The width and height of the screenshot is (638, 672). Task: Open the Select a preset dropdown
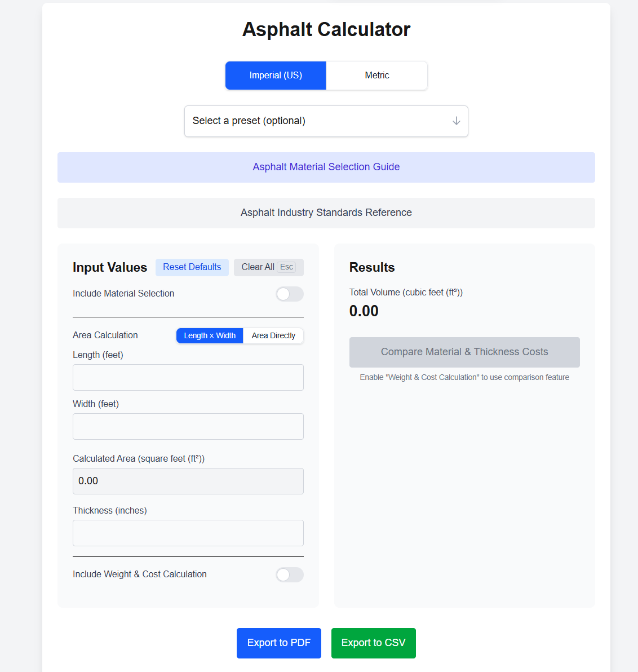pos(326,121)
